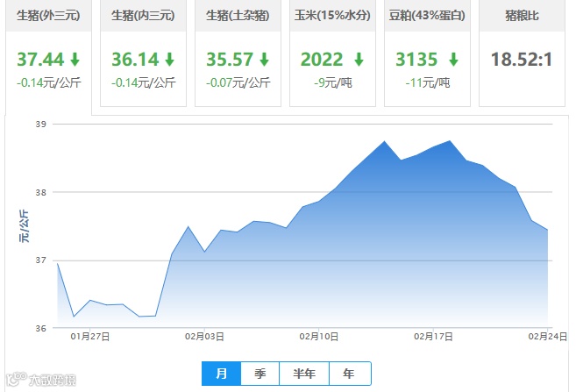This screenshot has height=392, width=576.
Task: Click the 39 y-axis label
Action: point(41,125)
